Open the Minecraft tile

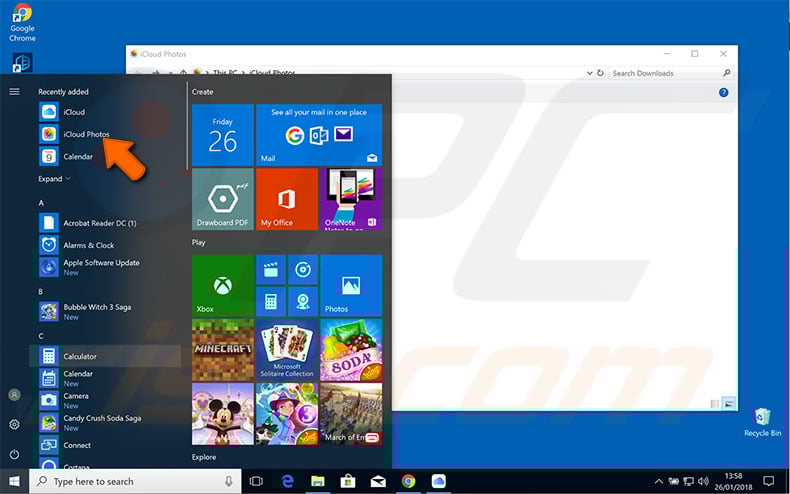pos(223,349)
